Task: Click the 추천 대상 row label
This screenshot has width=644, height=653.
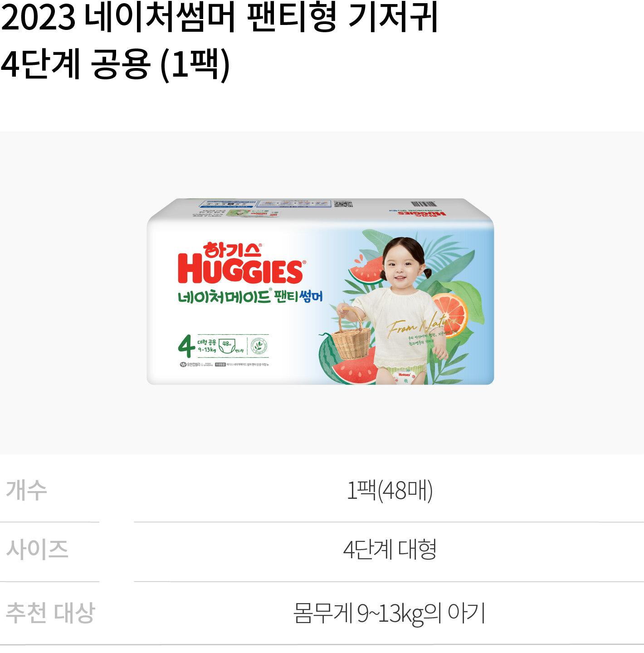Action: pos(50,613)
